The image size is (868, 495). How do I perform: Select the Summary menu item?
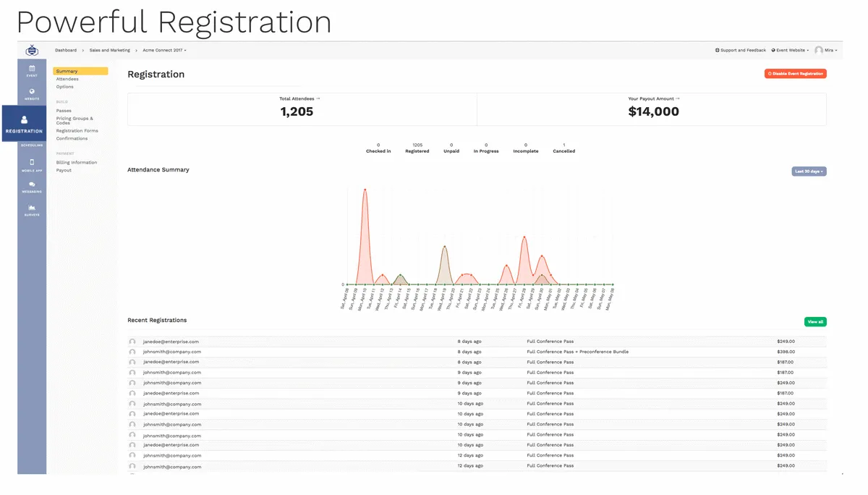click(x=80, y=71)
